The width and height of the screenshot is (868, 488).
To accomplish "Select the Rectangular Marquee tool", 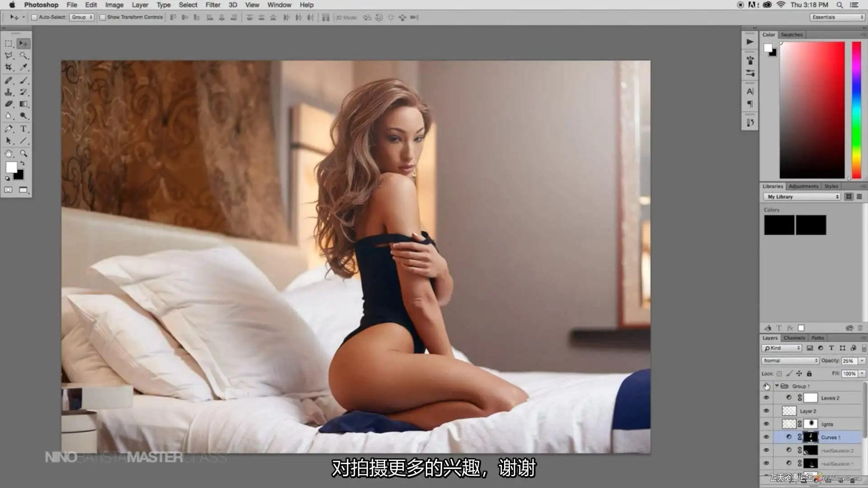I will [x=9, y=44].
